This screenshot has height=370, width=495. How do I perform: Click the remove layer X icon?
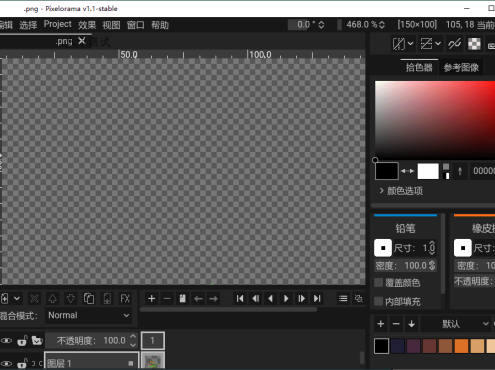pos(34,299)
